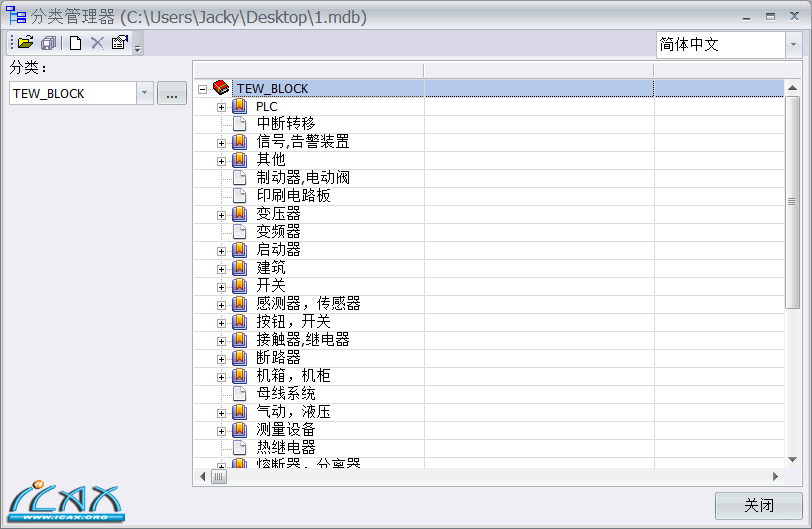Image resolution: width=812 pixels, height=529 pixels.
Task: Select the 气动，液压 tree item
Action: click(x=293, y=412)
